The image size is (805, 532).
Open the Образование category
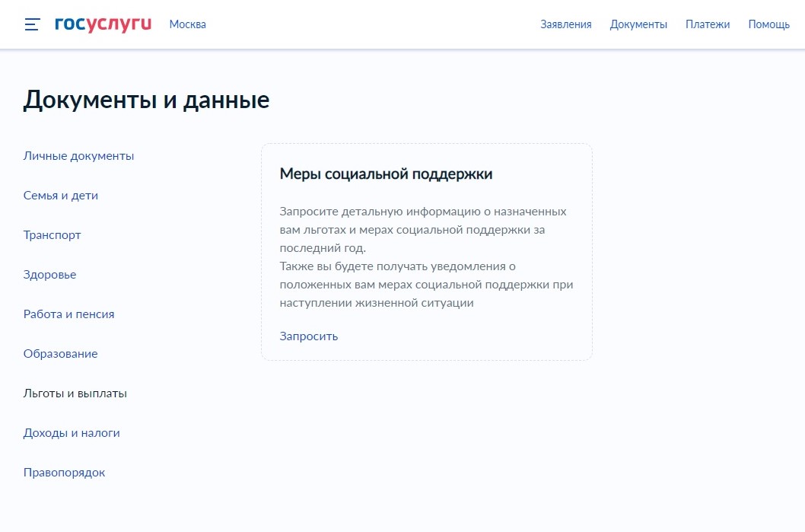click(x=60, y=354)
